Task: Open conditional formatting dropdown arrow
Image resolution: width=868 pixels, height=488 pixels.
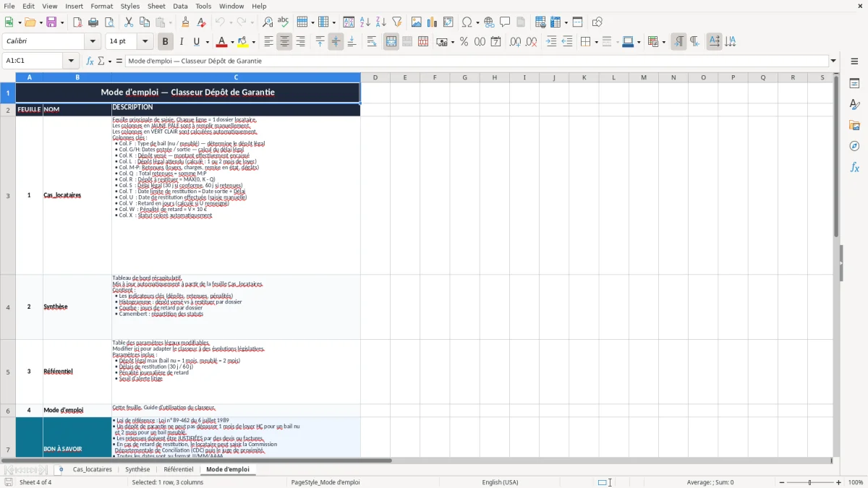Action: pyautogui.click(x=663, y=42)
